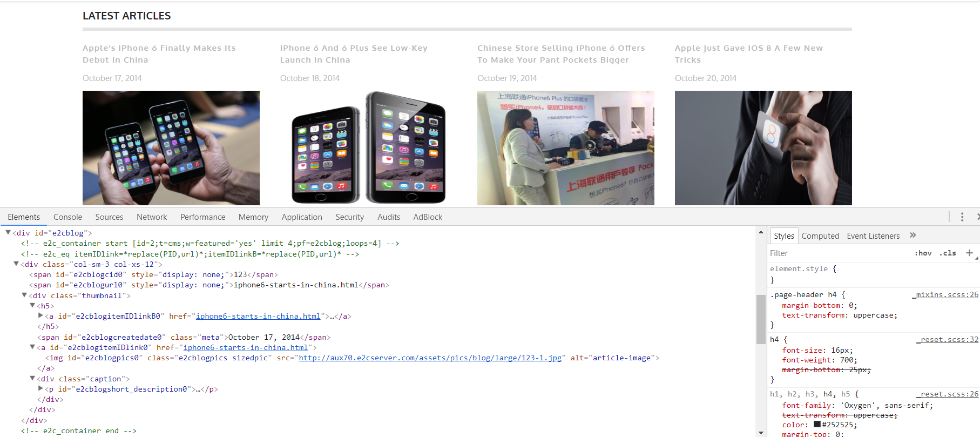Collapse the div class="caption" node
Screen dimensions: 980x437
[x=32, y=378]
